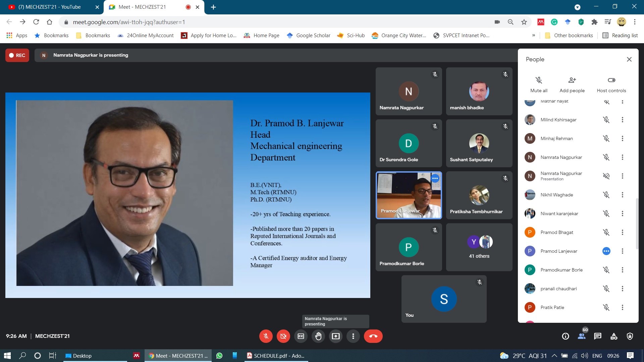Unmute your microphone in the bottom bar

[266, 336]
